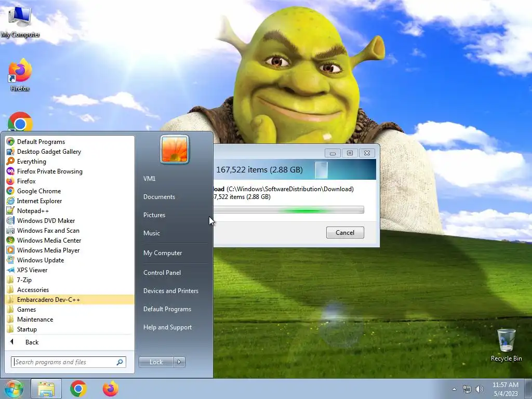Click the progress bar in the dialog
532x399 pixels.
coord(289,210)
